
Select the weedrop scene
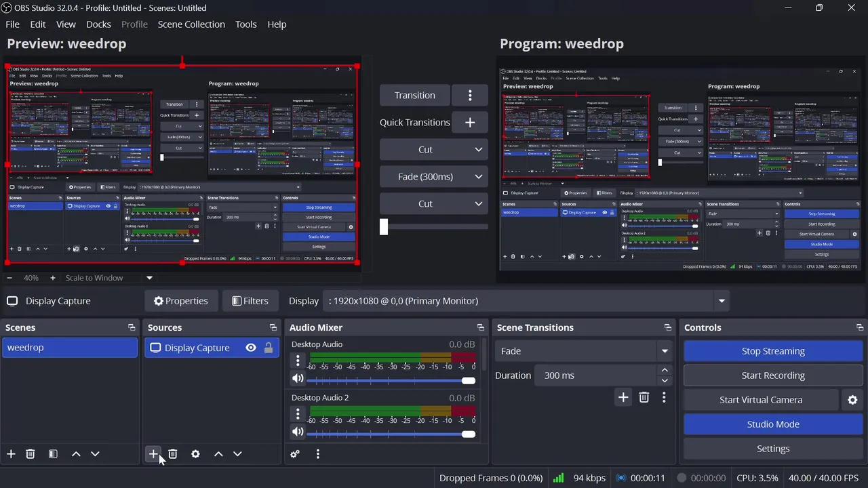click(x=70, y=348)
